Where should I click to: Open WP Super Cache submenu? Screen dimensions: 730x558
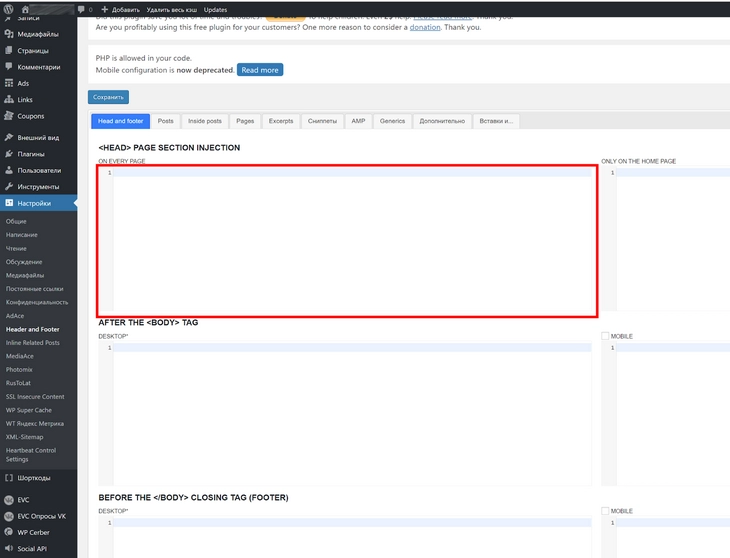pyautogui.click(x=29, y=410)
